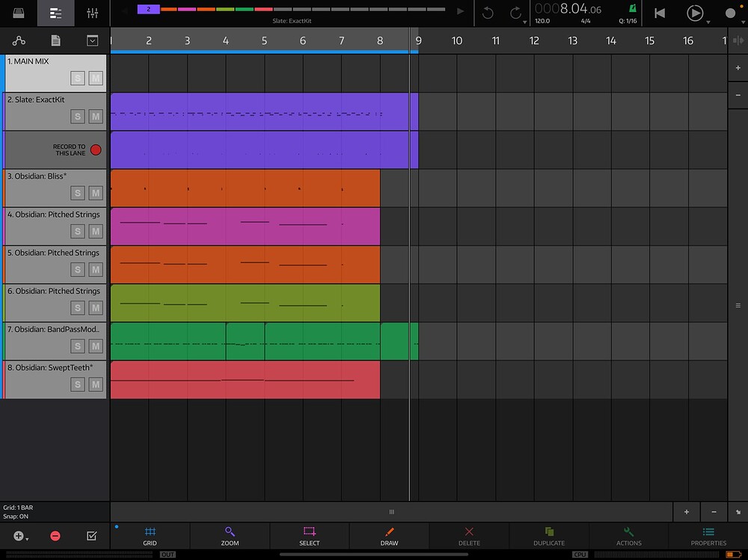Image resolution: width=748 pixels, height=560 pixels.
Task: Solo Slate: ExactKit track
Action: pyautogui.click(x=78, y=117)
